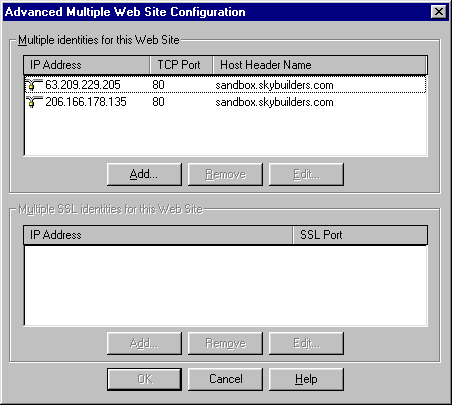Click network icon beside 206.166.178.135

34,102
